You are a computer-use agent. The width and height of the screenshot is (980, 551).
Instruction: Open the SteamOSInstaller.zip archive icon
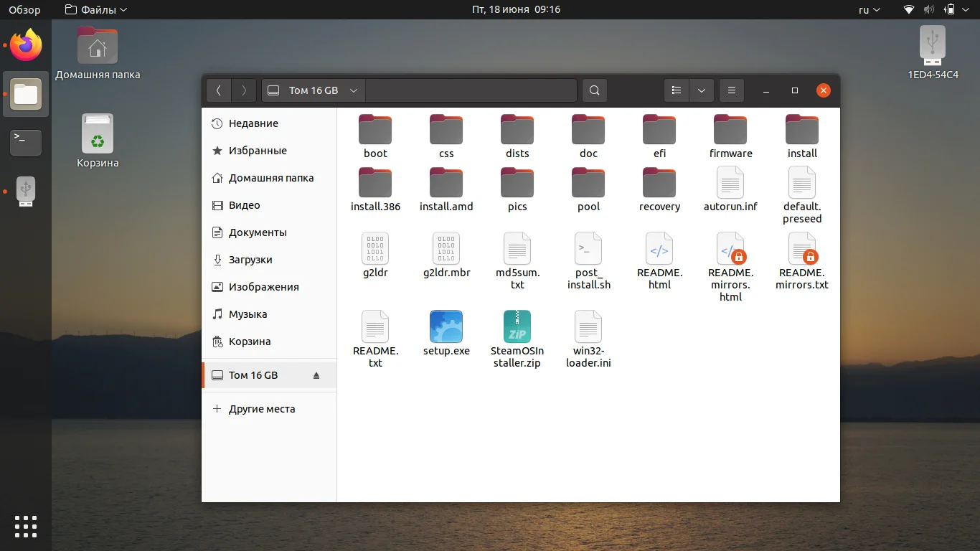(x=517, y=327)
